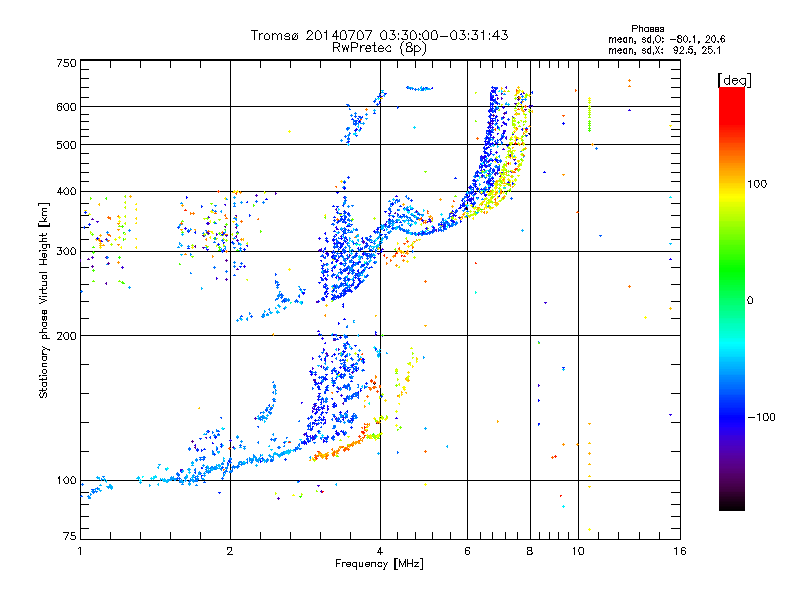This screenshot has height=600, width=800.
Task: Click the "mean, sd,O: -80.1, 20.6" line
Action: (666, 39)
